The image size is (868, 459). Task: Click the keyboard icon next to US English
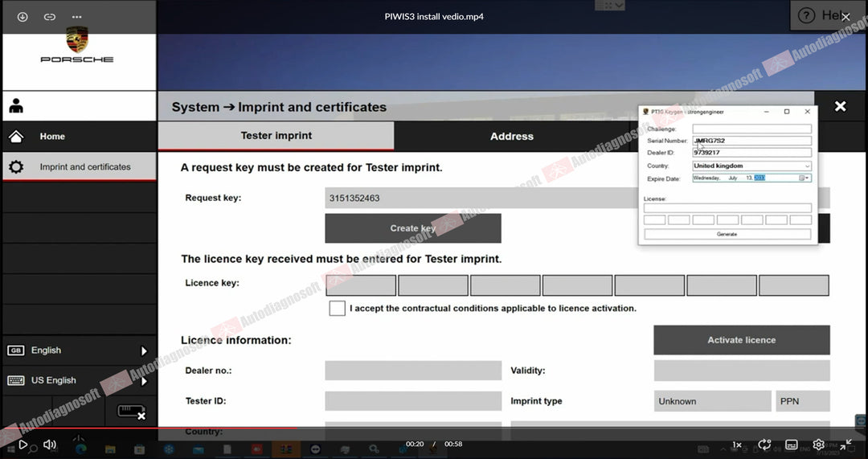point(15,380)
